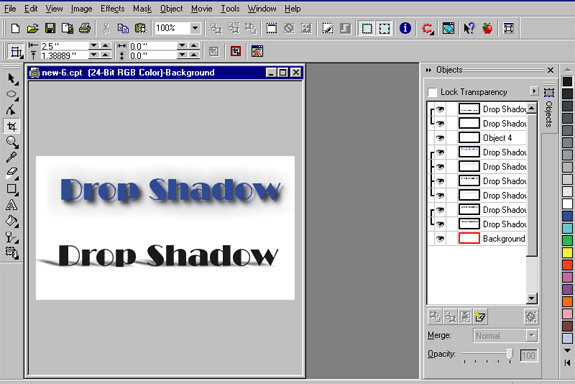
Task: Pick the blue color swatch in palette
Action: coord(567,216)
